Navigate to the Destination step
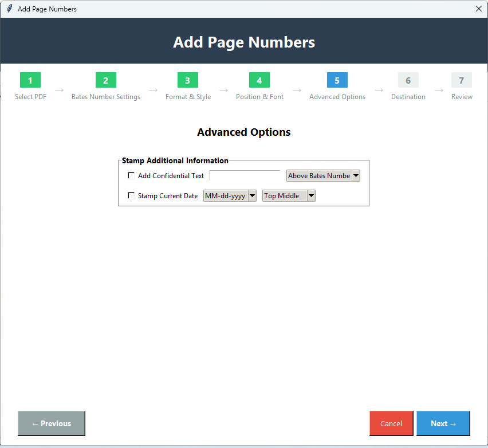 [408, 97]
